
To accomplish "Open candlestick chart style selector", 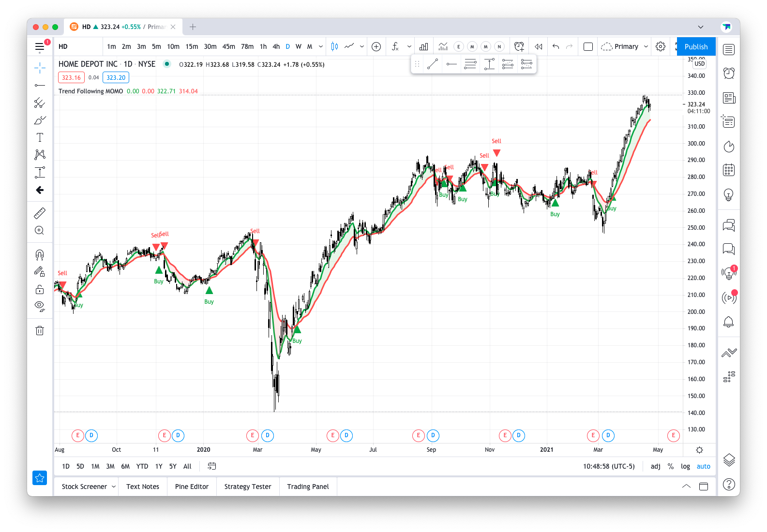I will click(334, 46).
